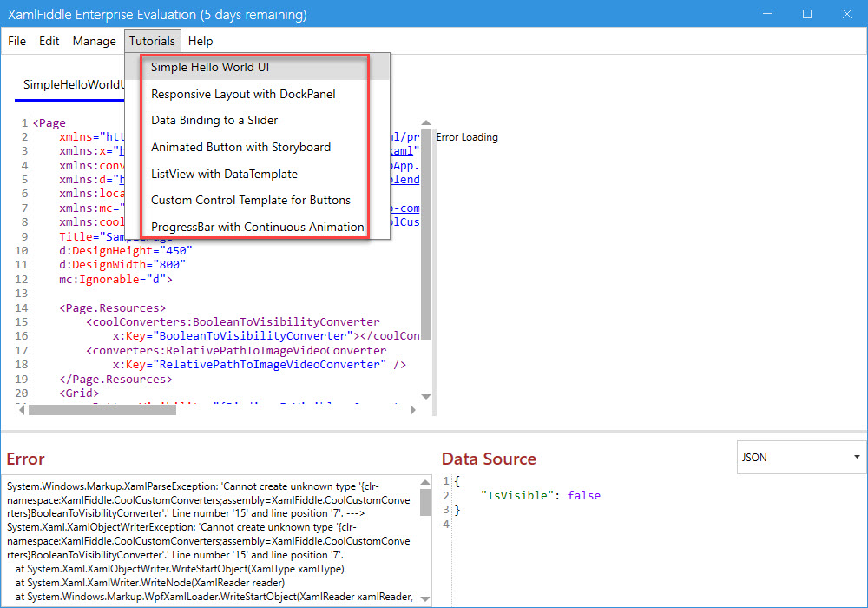
Task: Expand the JSON data source dropdown
Action: [801, 458]
